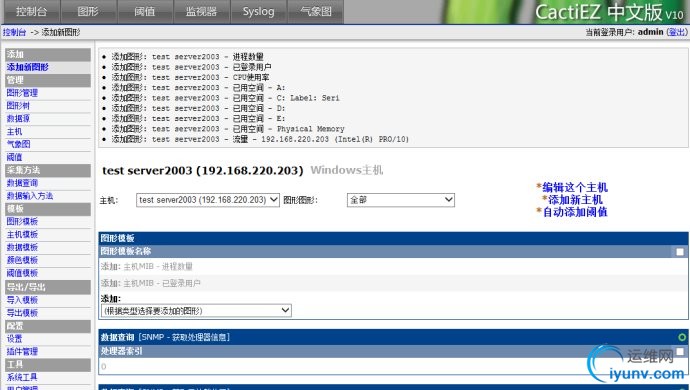Viewport: 690px width, 390px height.
Task: Open 图形管理 in the sidebar
Action: [x=22, y=93]
